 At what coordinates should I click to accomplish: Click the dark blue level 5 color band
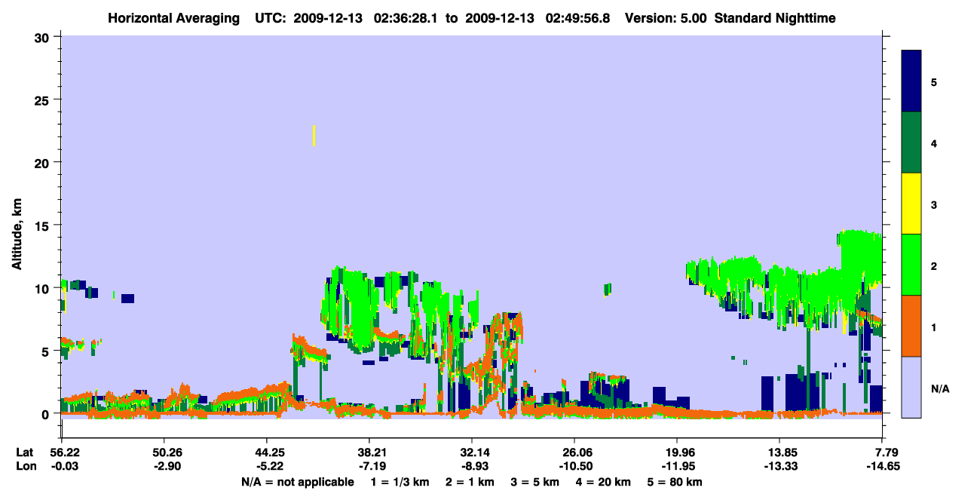(x=911, y=81)
